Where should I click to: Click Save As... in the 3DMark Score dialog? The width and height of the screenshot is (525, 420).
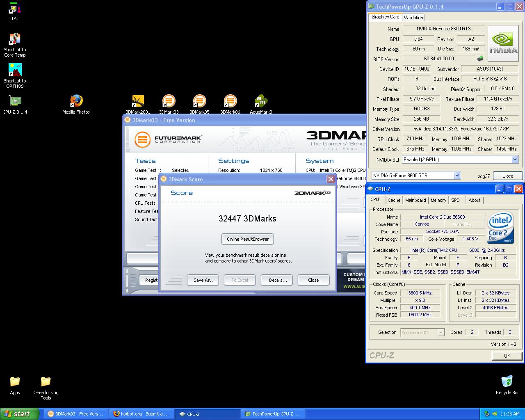204,280
